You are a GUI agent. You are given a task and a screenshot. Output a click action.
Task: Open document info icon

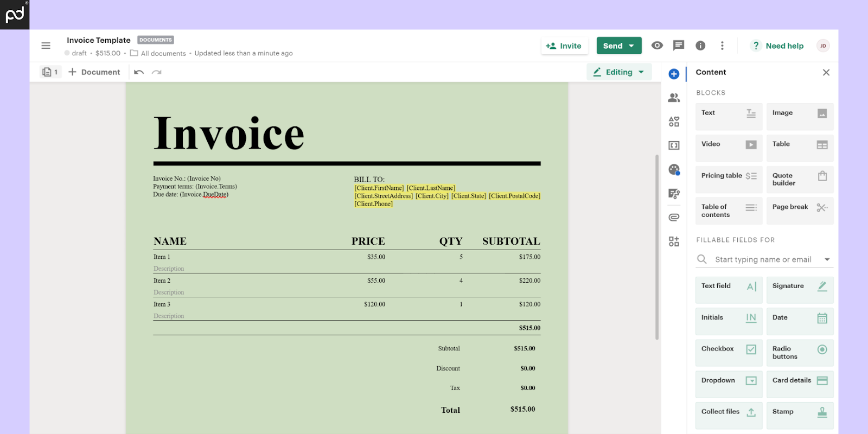tap(700, 46)
